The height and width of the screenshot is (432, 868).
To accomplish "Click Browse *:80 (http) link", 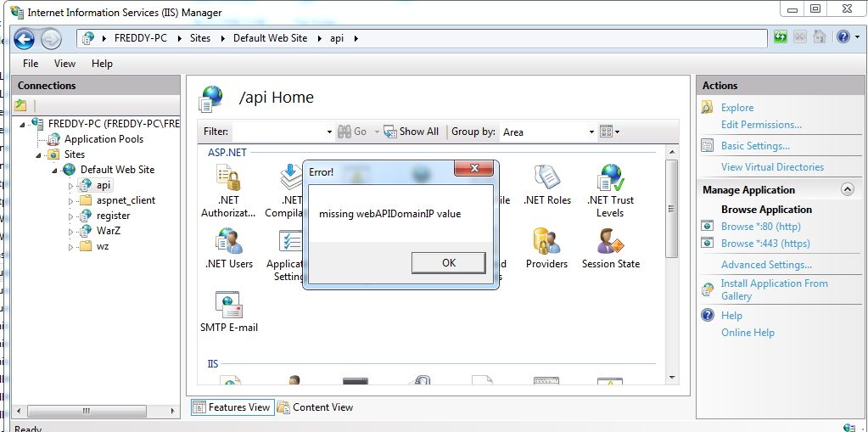I will pos(760,227).
